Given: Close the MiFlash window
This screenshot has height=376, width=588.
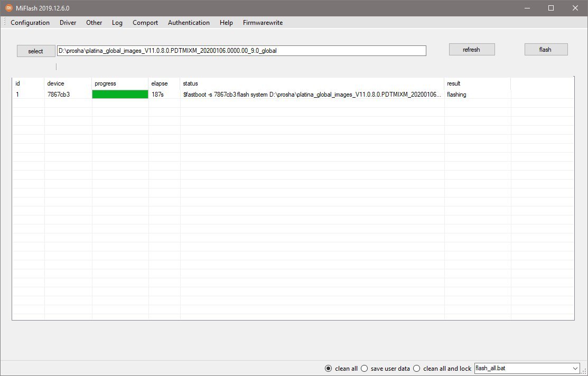Looking at the screenshot, I should pos(575,8).
